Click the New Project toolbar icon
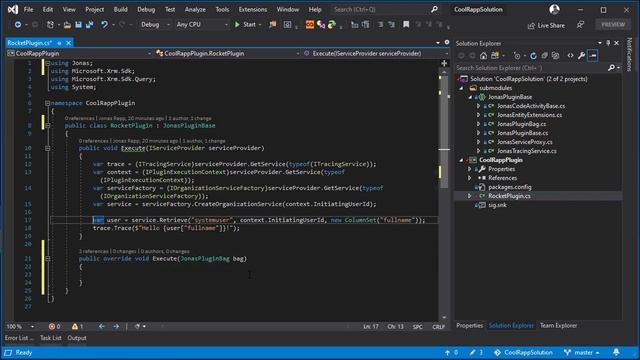Image resolution: width=640 pixels, height=360 pixels. point(50,25)
